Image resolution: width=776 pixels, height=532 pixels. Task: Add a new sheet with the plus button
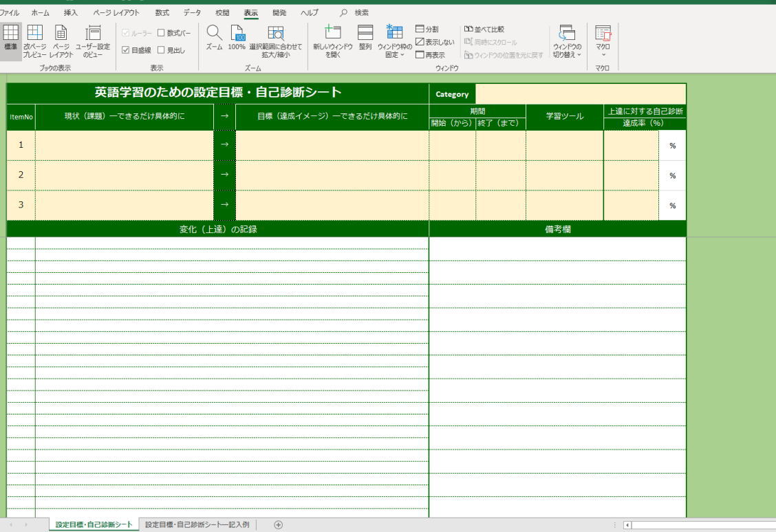click(x=279, y=524)
